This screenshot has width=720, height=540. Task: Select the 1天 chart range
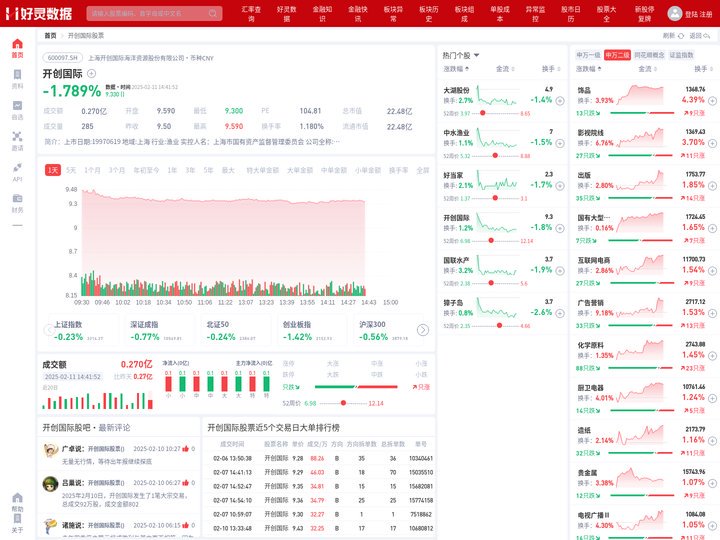53,170
